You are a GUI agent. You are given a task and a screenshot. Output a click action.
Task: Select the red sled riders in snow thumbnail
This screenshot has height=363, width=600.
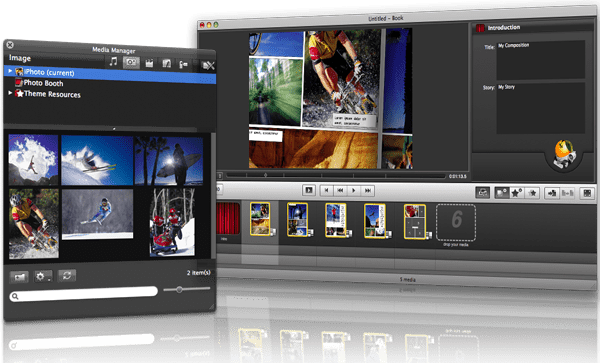coord(172,222)
